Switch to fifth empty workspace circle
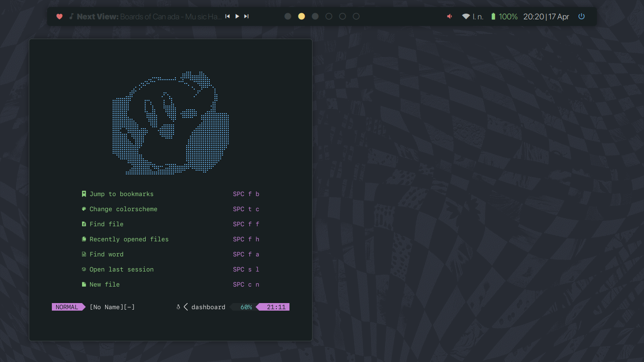Viewport: 644px width, 362px height. click(x=343, y=16)
